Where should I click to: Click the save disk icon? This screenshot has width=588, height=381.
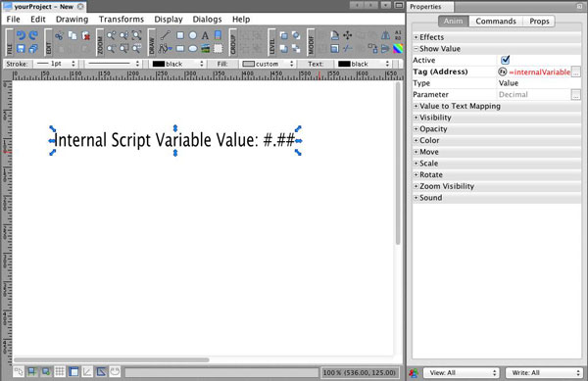pyautogui.click(x=21, y=48)
